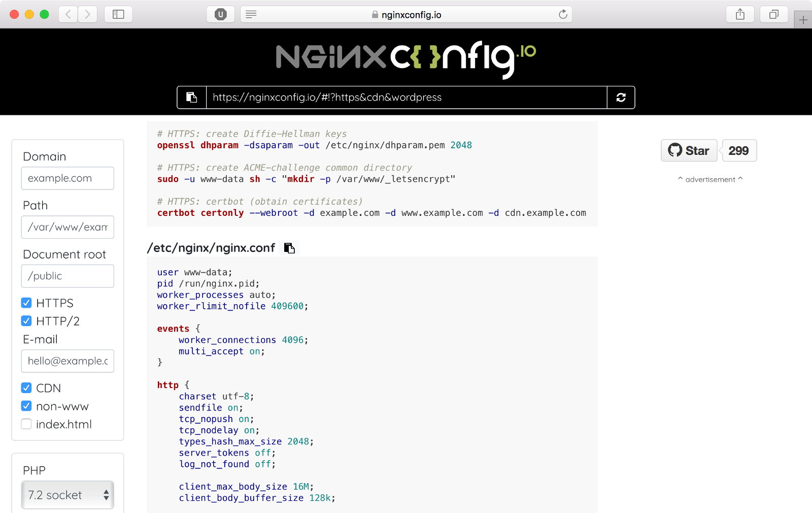
Task: Reload the page in Safari
Action: click(563, 14)
